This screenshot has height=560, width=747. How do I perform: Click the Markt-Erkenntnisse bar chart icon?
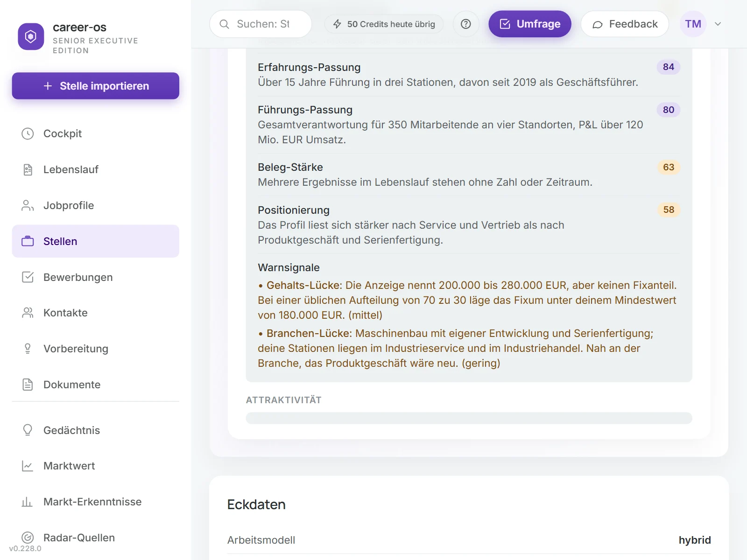pos(28,502)
